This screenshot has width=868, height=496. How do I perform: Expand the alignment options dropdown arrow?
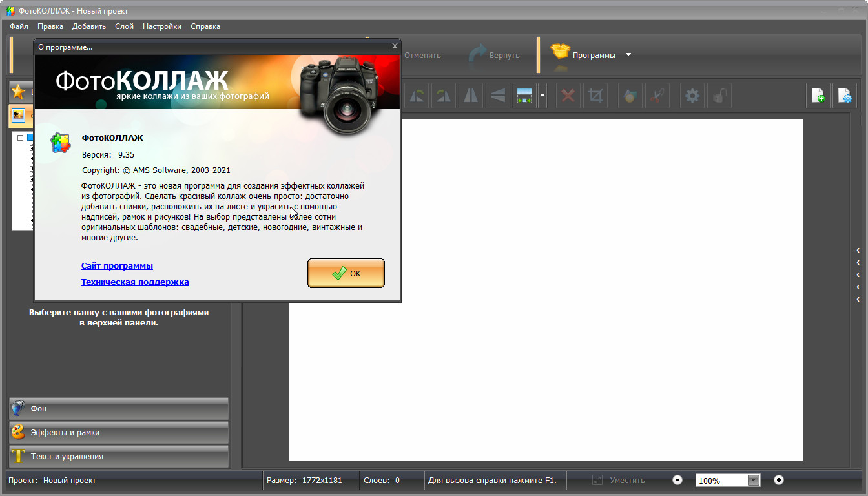[x=542, y=96]
